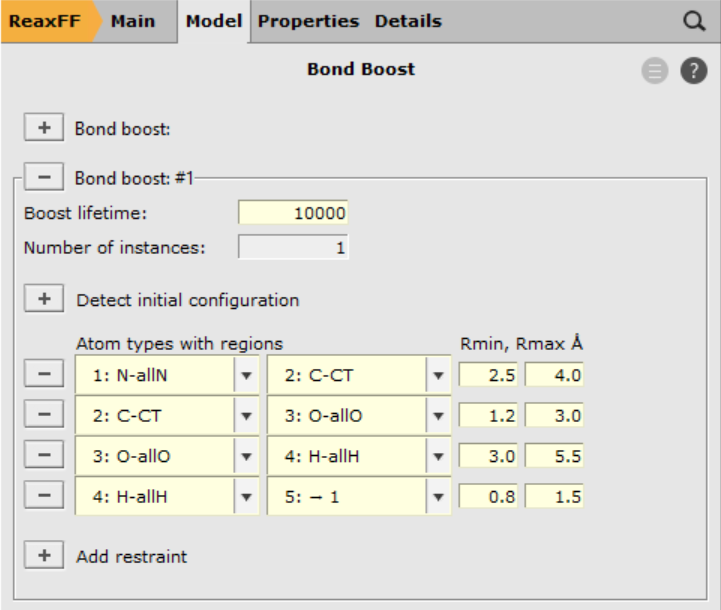Click the grey list menu icon

coord(655,71)
